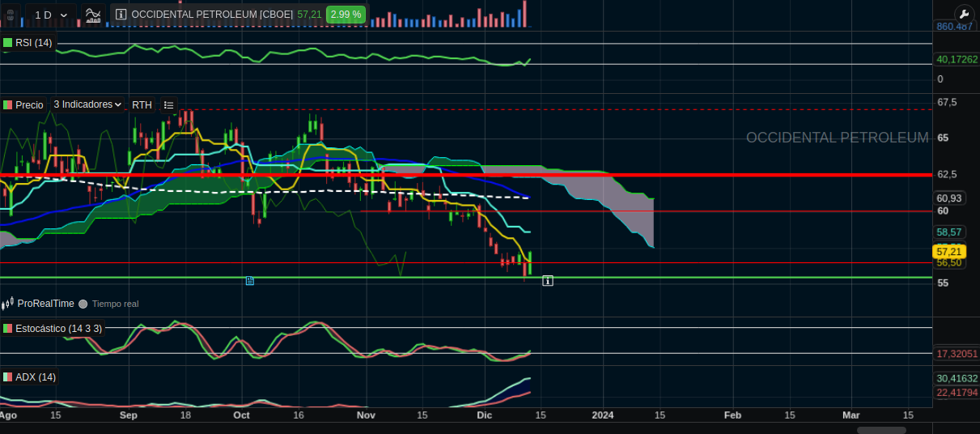Click the Nov label on the time axis

367,415
